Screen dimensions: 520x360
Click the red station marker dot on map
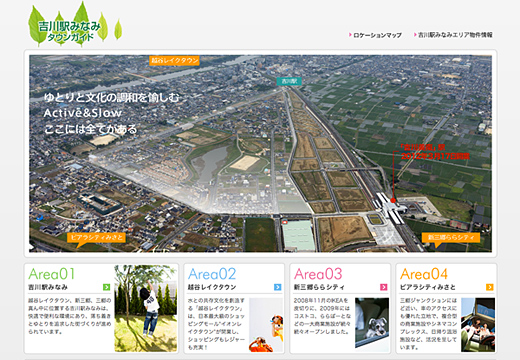pyautogui.click(x=393, y=200)
